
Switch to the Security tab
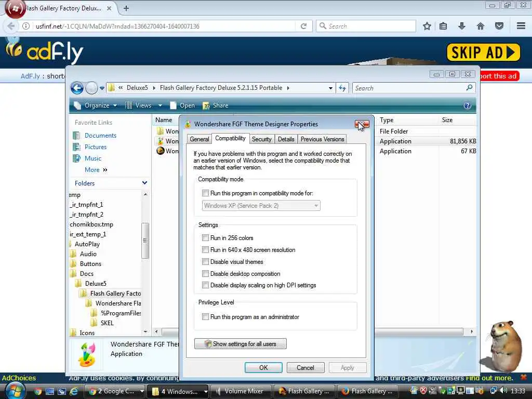[262, 139]
